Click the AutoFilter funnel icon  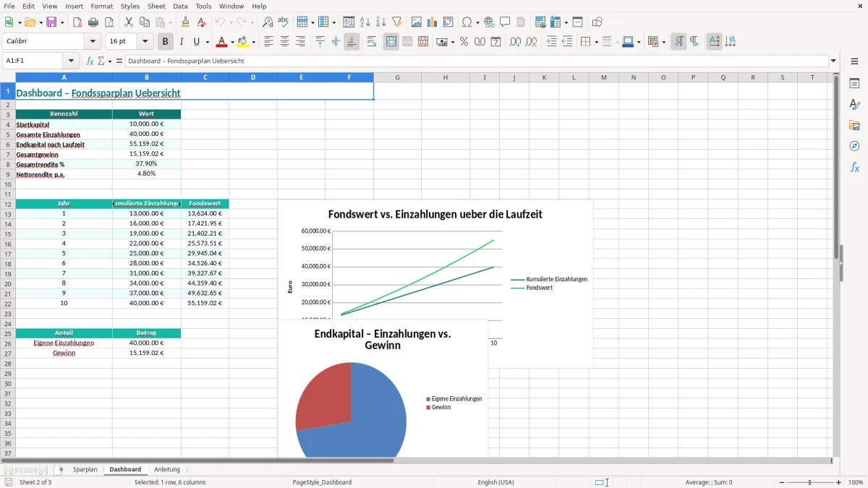coord(397,22)
